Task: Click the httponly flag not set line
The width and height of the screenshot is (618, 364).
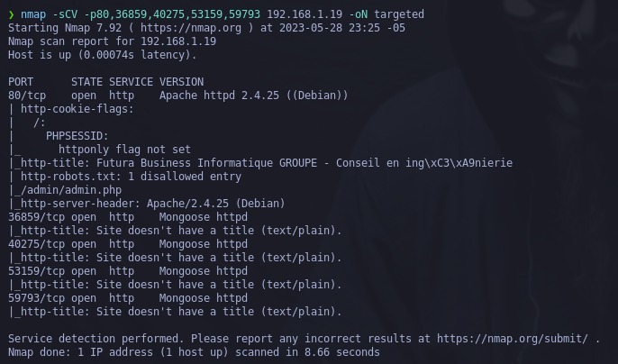Action: pyautogui.click(x=124, y=150)
